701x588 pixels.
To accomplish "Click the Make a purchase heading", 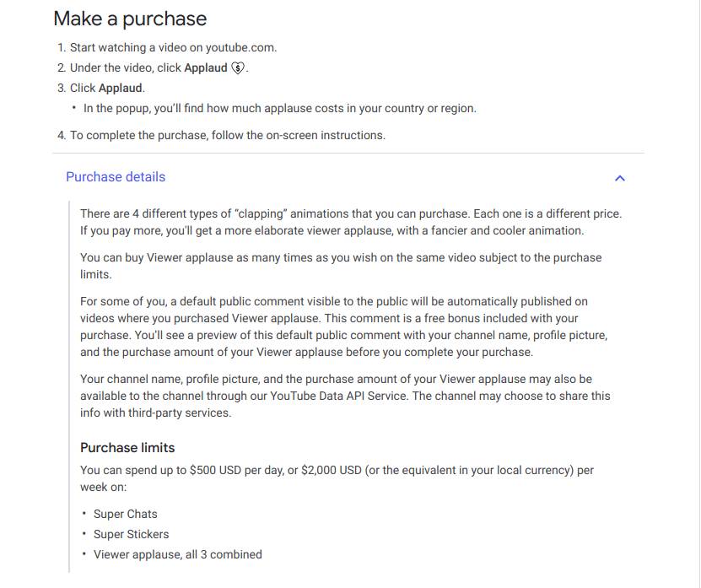I will click(130, 19).
